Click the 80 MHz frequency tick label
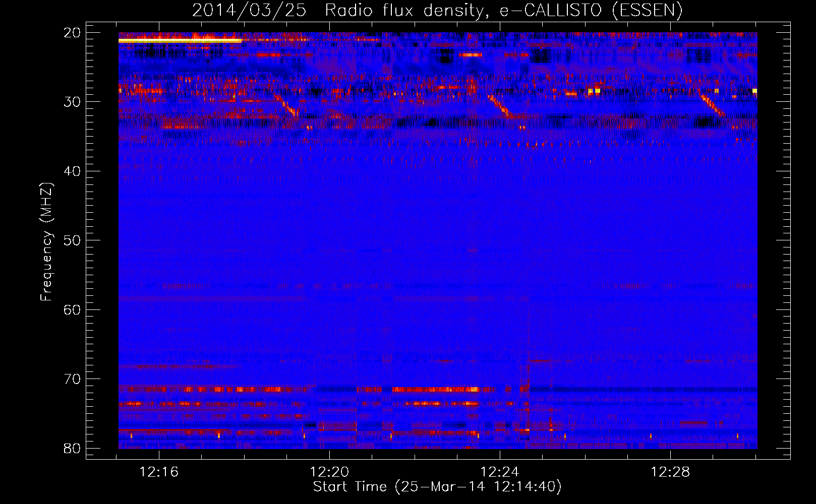 pyautogui.click(x=72, y=448)
